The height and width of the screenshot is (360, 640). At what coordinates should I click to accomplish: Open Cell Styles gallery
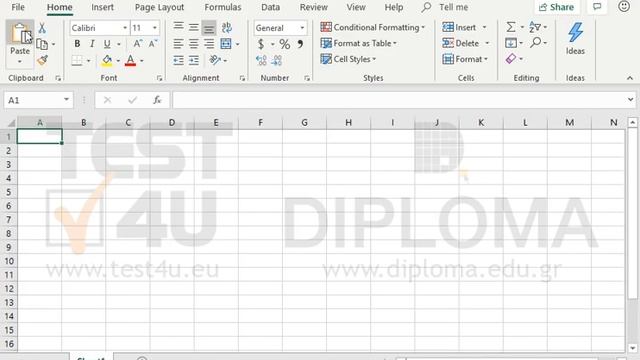coord(348,59)
